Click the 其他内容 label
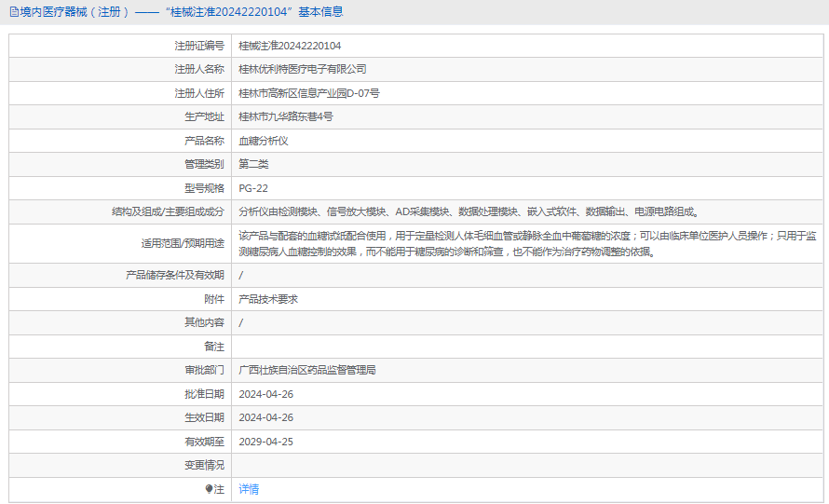The height and width of the screenshot is (504, 829). pyautogui.click(x=204, y=322)
